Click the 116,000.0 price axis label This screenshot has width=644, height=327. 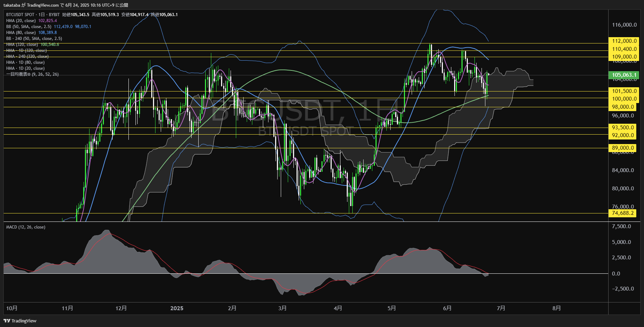[x=624, y=25]
